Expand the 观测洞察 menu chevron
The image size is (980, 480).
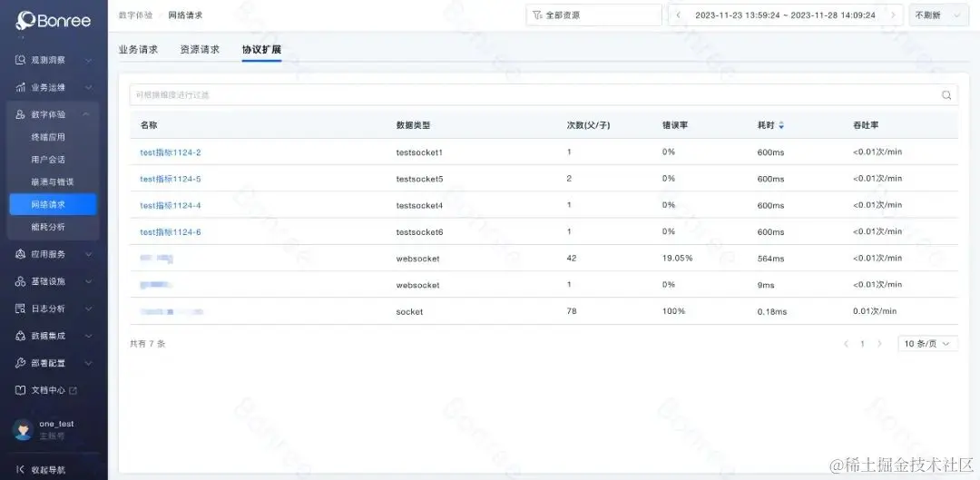(x=88, y=61)
